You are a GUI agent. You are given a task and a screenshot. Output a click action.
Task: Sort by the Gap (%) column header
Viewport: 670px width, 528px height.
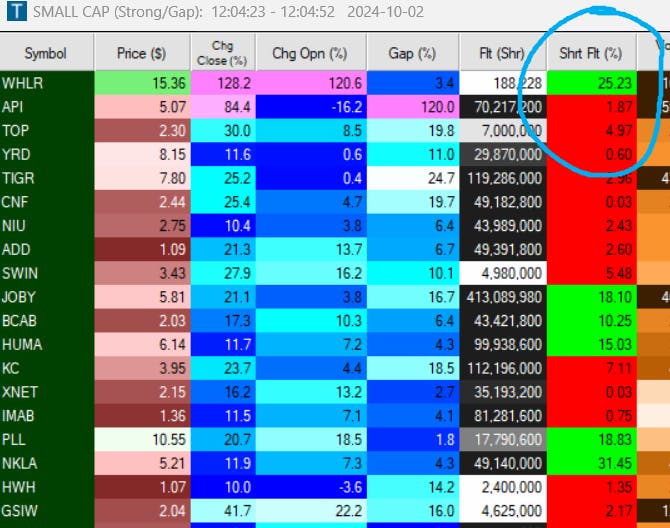412,53
